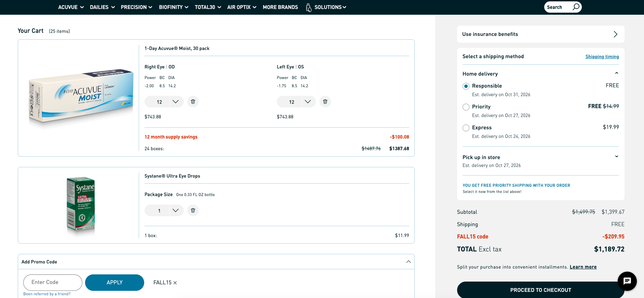Click the Solutions bottle icon

click(x=309, y=7)
